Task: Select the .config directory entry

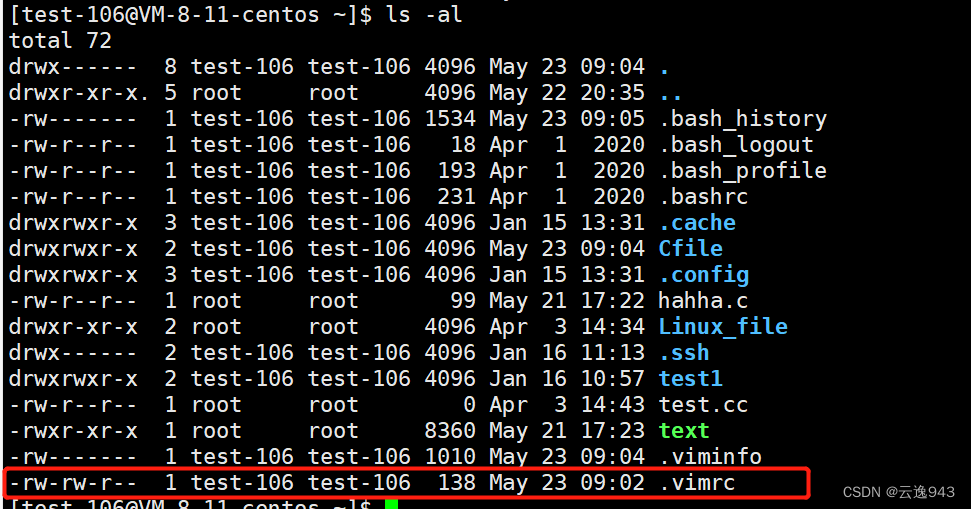Action: coord(703,275)
